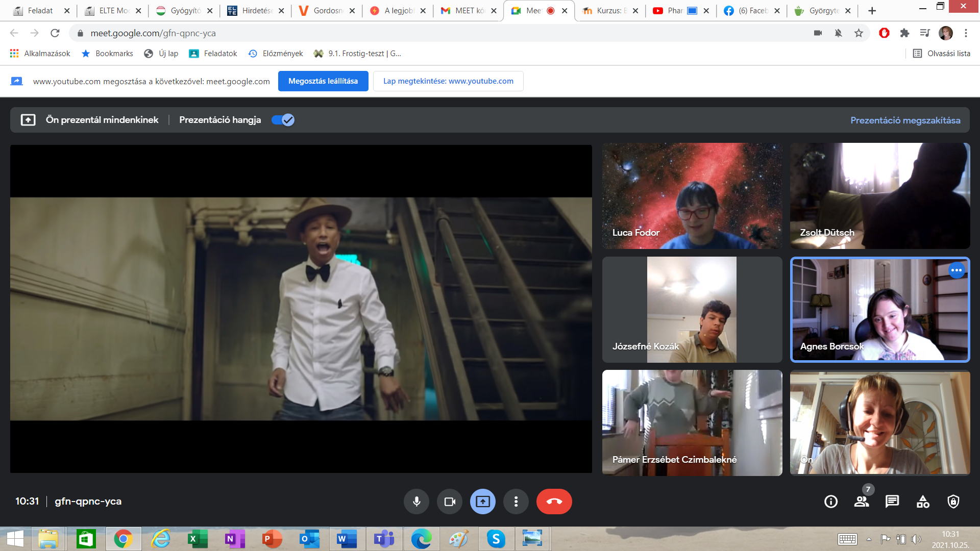Open Olvasási lista reading list

pyautogui.click(x=942, y=54)
